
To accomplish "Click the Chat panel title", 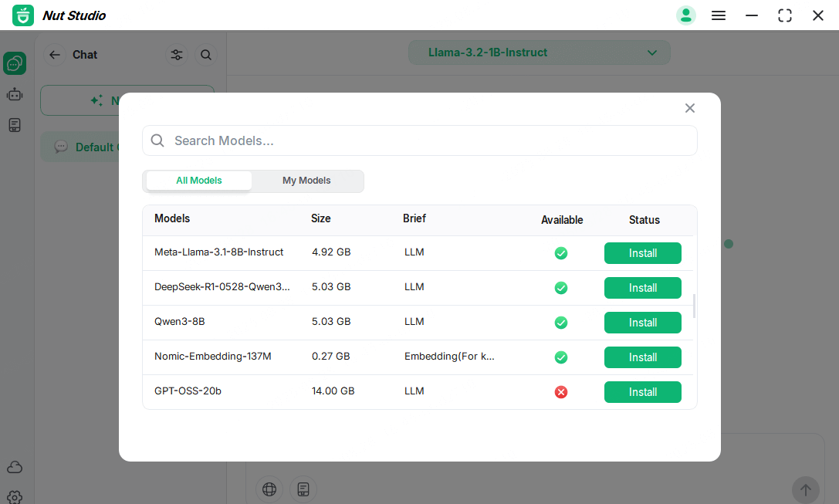I will [x=85, y=55].
